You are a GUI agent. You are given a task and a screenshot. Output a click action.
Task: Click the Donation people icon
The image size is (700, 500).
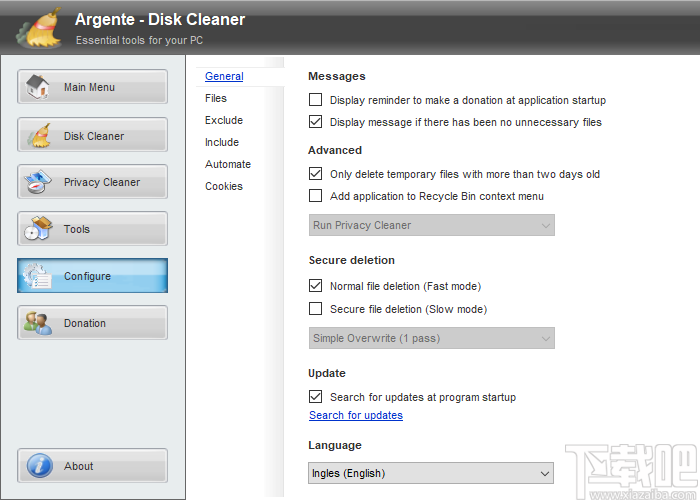coord(38,323)
